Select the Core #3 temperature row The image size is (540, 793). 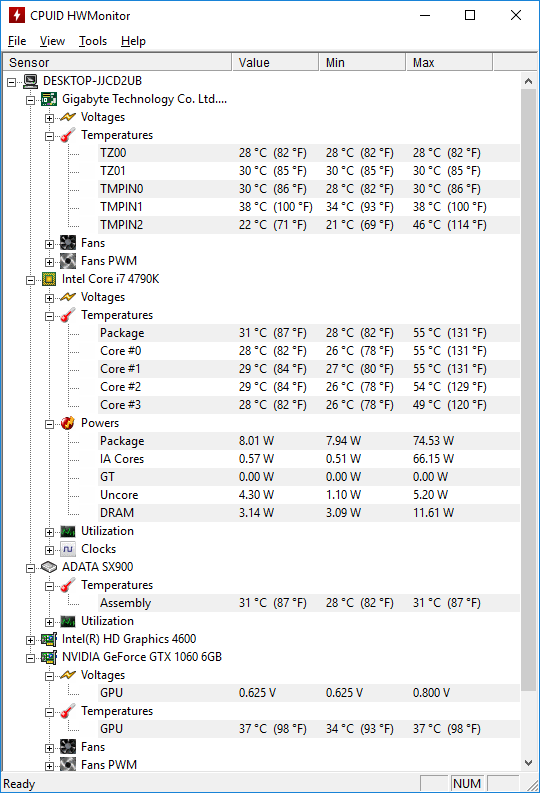(309, 405)
